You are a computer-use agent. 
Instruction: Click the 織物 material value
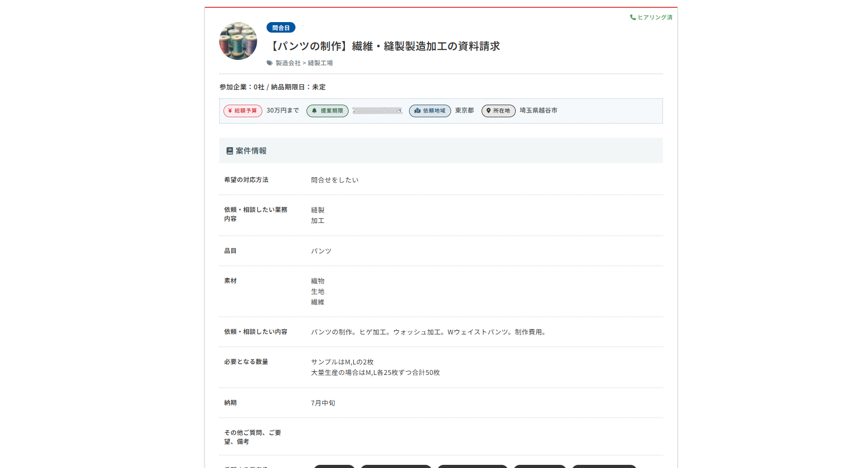(x=318, y=281)
